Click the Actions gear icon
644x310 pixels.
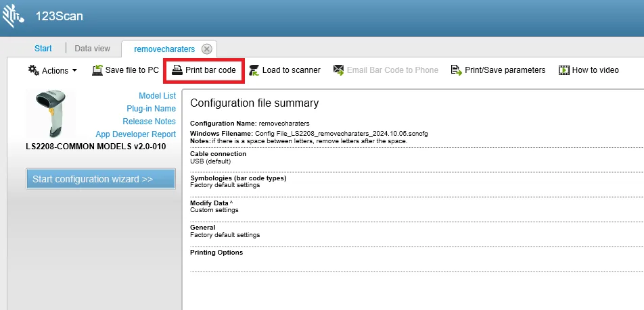[x=33, y=70]
